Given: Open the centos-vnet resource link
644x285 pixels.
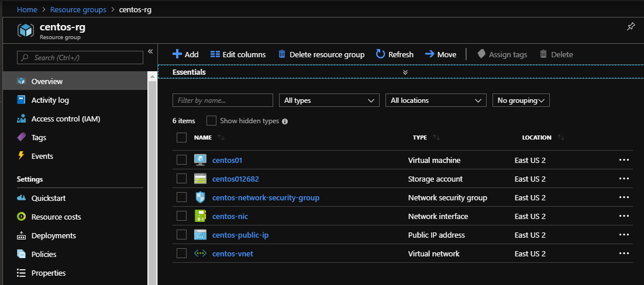Looking at the screenshot, I should point(232,254).
